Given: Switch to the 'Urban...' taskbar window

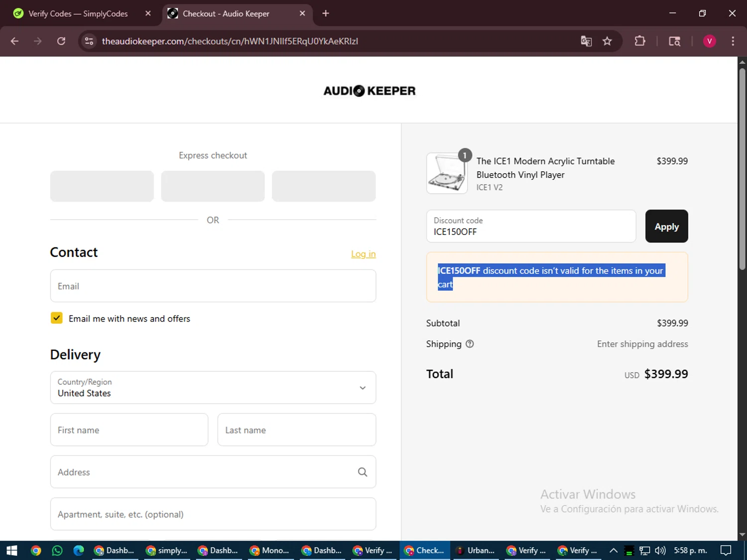Looking at the screenshot, I should (476, 551).
